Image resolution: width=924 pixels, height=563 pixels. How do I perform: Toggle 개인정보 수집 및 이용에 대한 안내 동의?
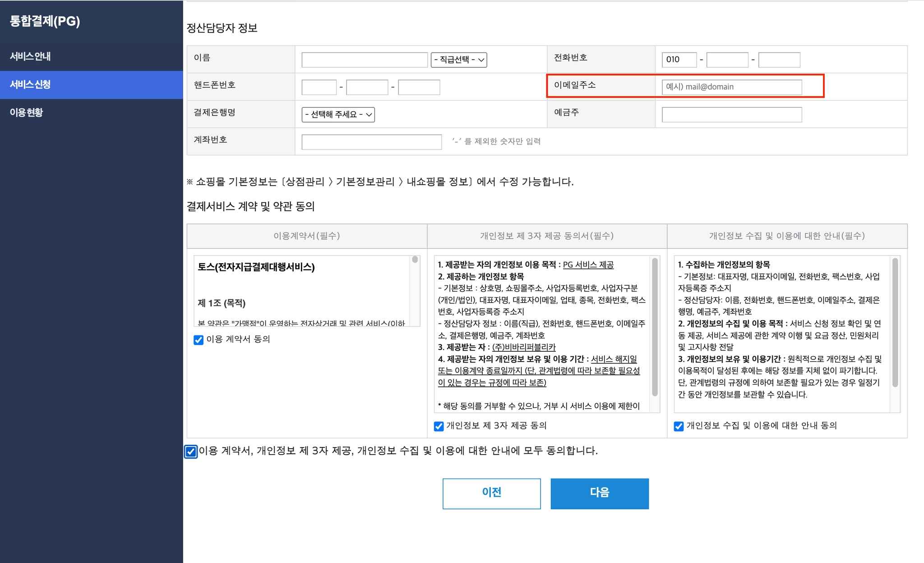[x=679, y=426]
